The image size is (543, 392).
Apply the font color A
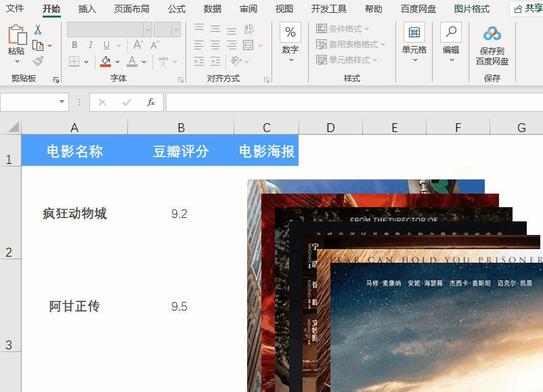(132, 62)
